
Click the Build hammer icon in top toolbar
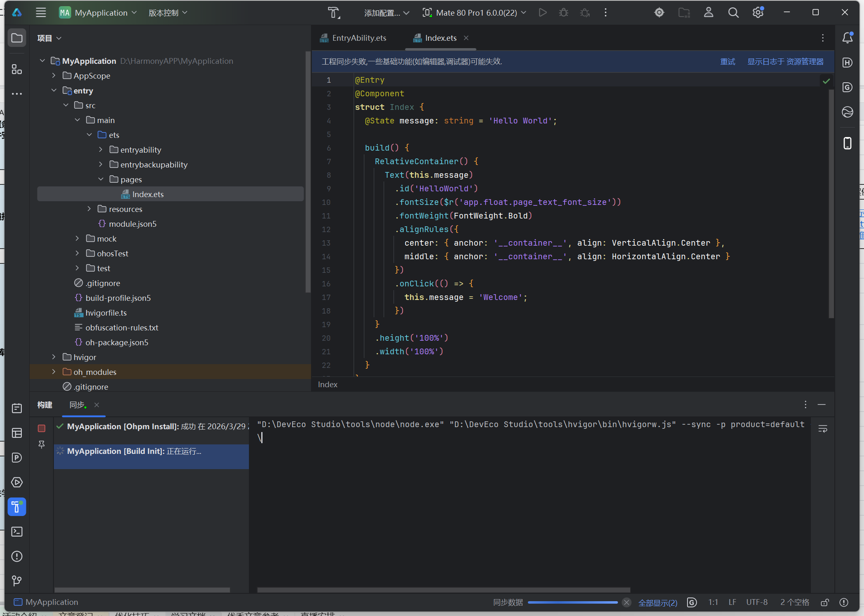point(334,13)
